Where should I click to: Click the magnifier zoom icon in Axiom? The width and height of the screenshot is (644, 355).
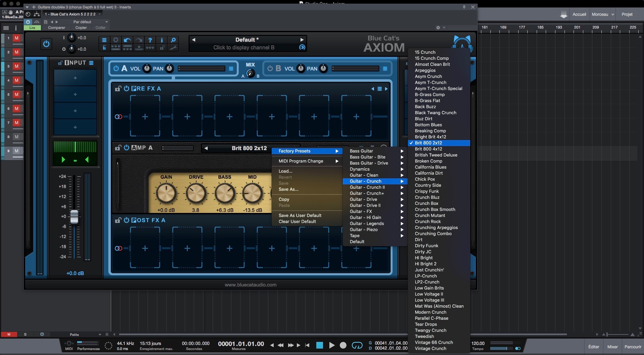(x=173, y=40)
